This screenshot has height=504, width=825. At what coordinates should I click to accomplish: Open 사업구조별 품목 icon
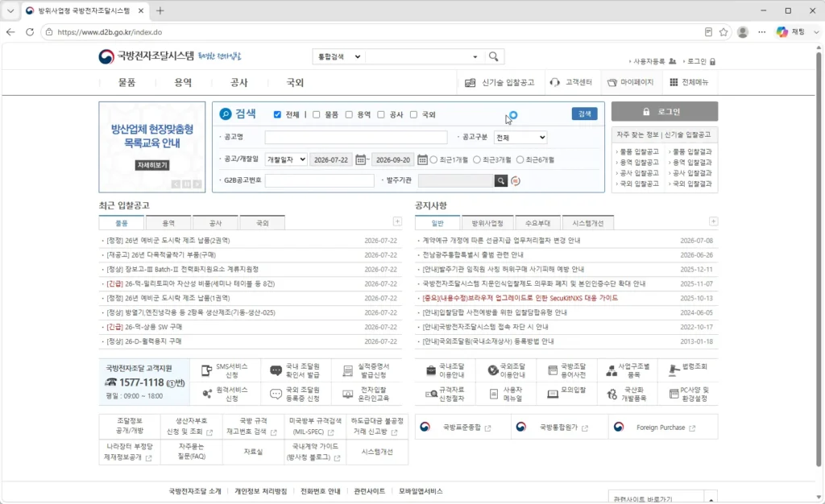pyautogui.click(x=611, y=370)
